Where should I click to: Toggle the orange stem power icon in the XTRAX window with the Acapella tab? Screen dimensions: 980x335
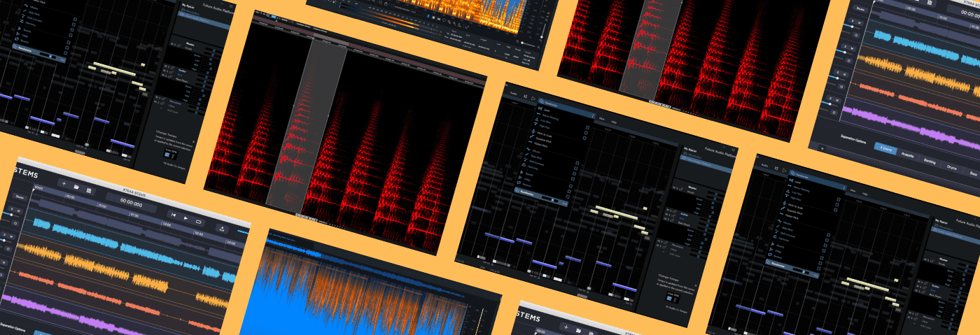(848, 60)
